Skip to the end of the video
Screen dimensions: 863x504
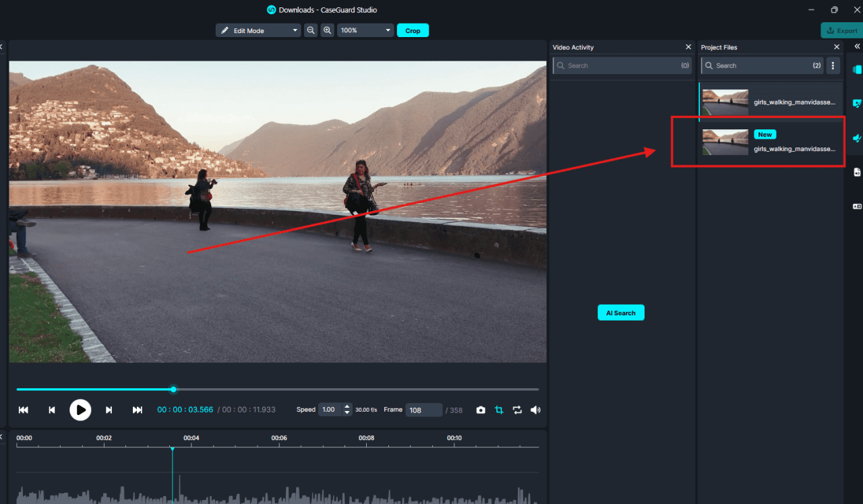138,410
